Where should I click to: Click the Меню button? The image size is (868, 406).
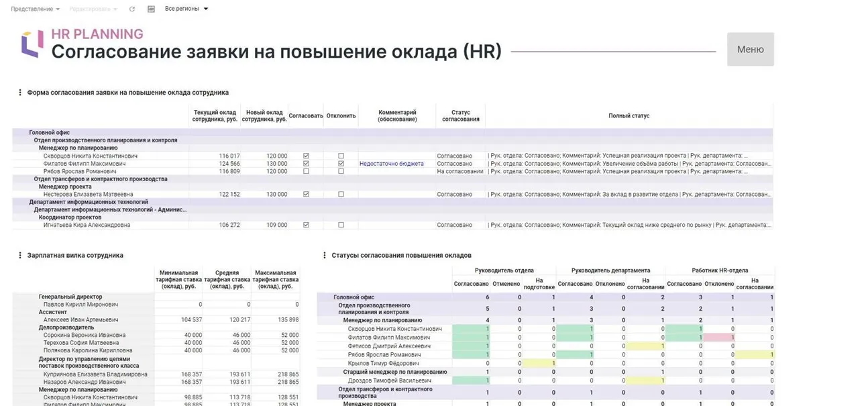click(750, 49)
